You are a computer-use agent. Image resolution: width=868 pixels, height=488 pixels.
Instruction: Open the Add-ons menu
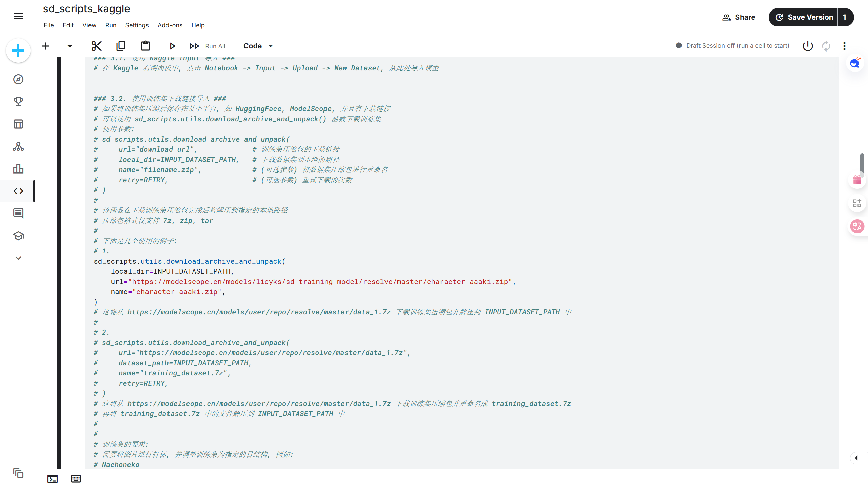(x=170, y=25)
